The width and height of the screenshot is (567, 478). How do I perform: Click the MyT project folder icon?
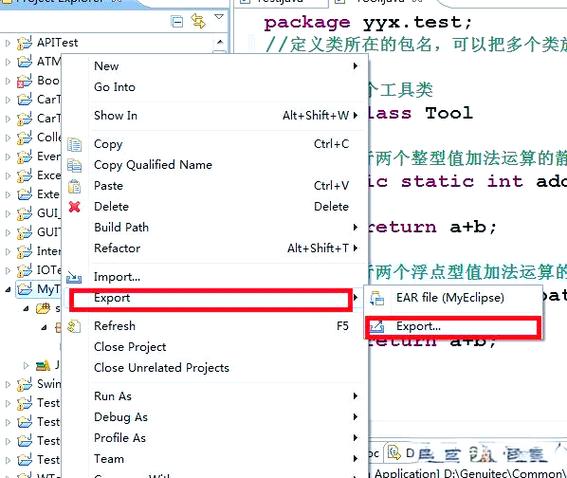(x=25, y=289)
